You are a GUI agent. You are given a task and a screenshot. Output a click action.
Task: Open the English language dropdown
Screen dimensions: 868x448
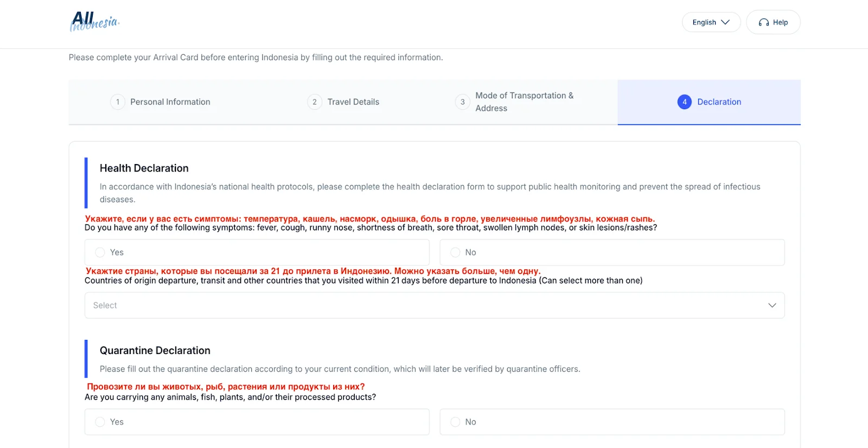pos(711,22)
